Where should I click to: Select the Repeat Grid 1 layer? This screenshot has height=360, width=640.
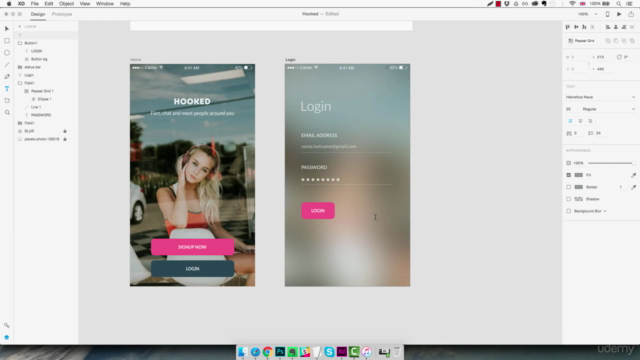coord(42,91)
